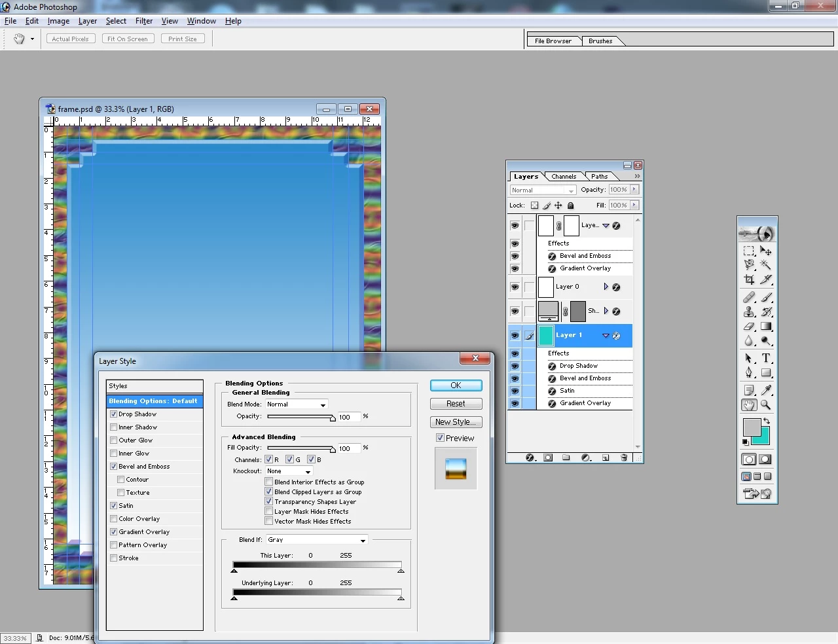Viewport: 838px width, 644px height.
Task: Select the Notes tool
Action: [749, 390]
